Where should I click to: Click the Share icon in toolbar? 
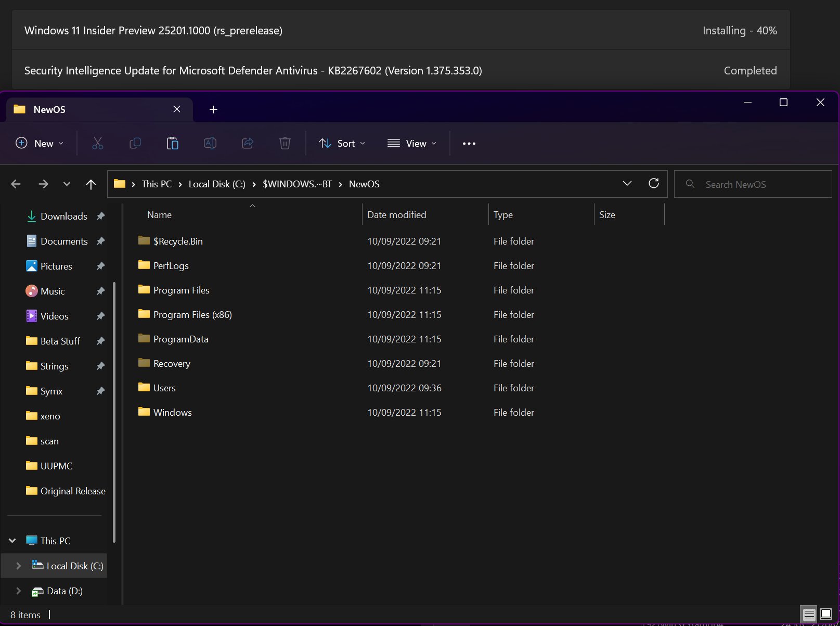click(x=248, y=143)
